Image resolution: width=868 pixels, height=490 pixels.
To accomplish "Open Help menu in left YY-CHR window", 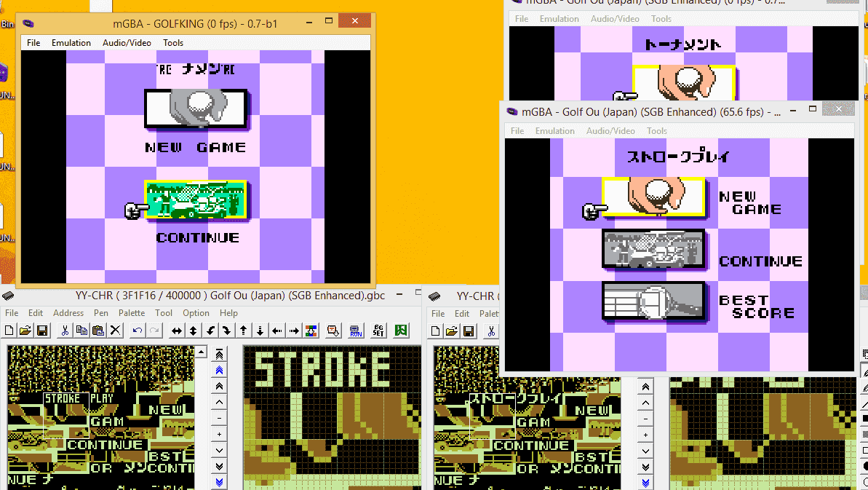I will [228, 313].
